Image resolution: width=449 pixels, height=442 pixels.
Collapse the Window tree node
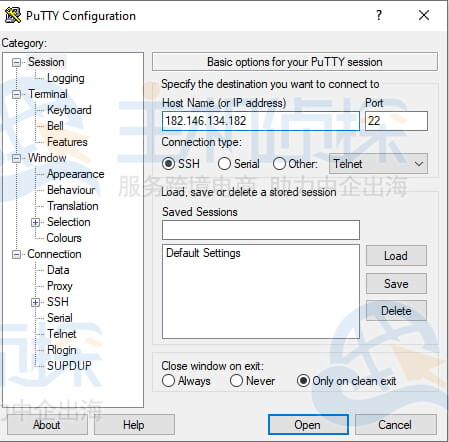click(x=16, y=158)
